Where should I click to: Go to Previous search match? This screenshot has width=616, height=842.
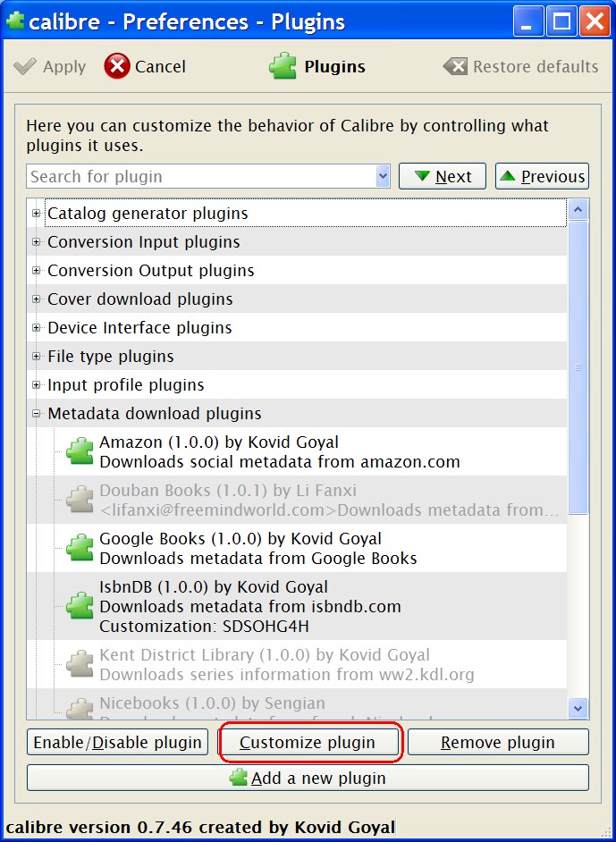(542, 176)
